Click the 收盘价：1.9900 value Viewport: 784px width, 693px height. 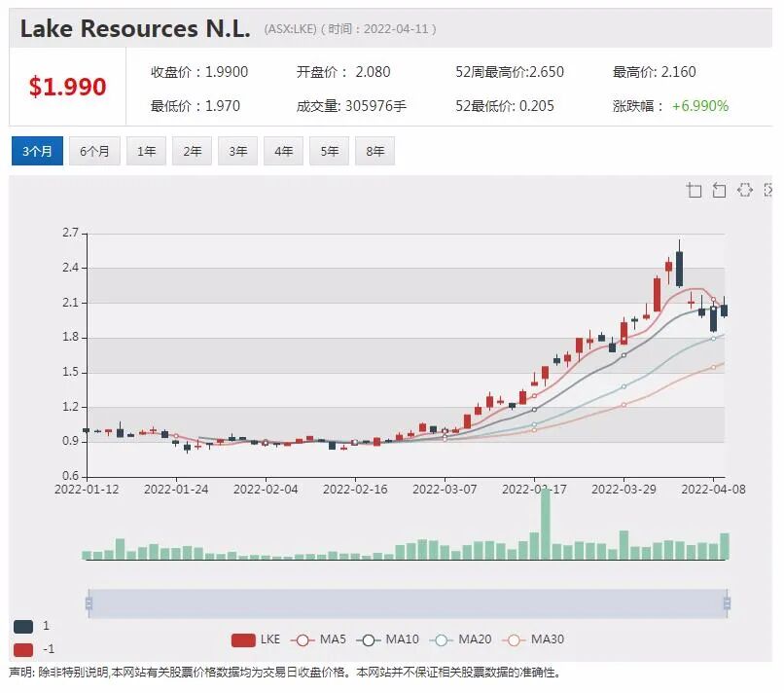pos(199,72)
